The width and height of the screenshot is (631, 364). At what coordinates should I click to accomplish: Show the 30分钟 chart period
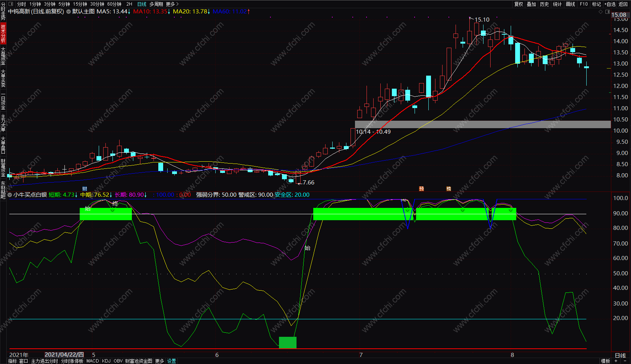coord(97,4)
